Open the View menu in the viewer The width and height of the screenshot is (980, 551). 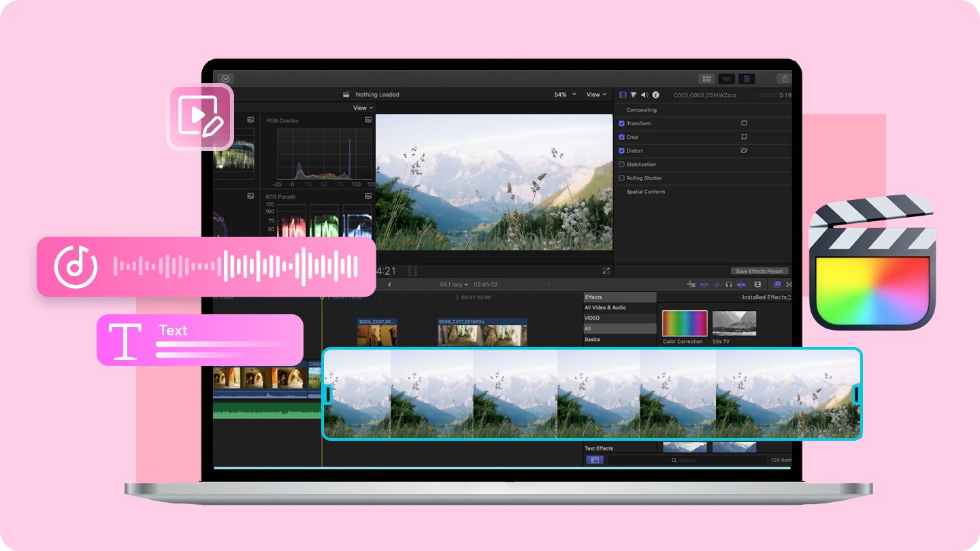(x=595, y=94)
